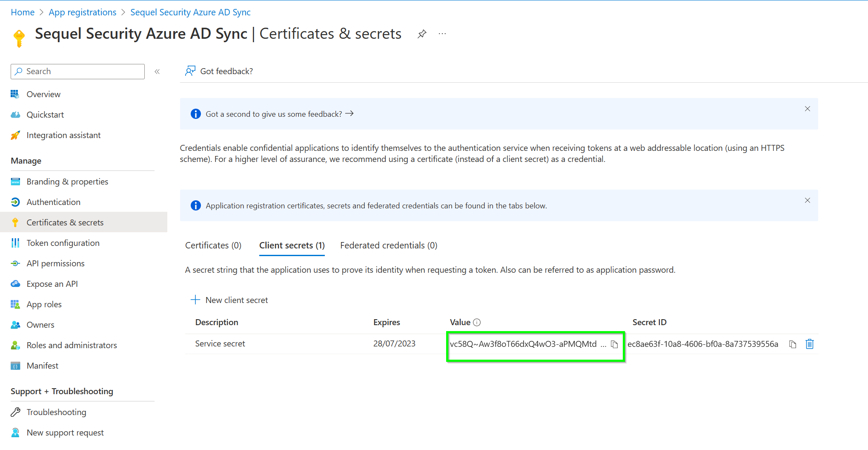
Task: Click the Branding & properties icon
Action: (x=15, y=182)
